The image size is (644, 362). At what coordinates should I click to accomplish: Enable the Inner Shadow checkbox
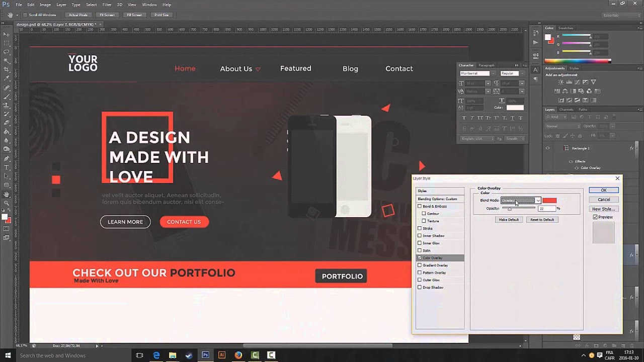coord(420,236)
